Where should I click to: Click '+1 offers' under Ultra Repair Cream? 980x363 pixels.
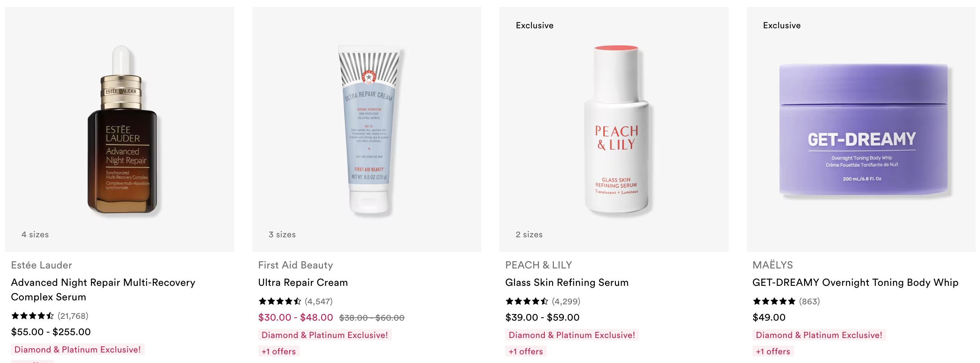279,351
